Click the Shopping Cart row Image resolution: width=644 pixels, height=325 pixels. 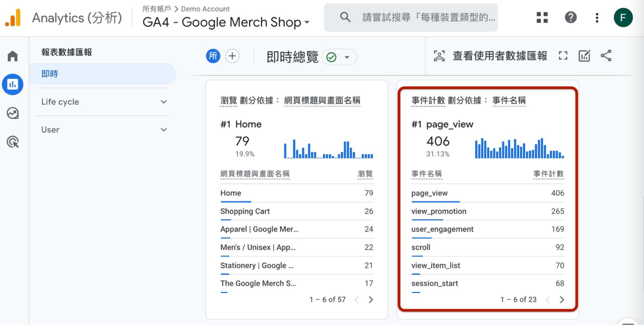(297, 211)
